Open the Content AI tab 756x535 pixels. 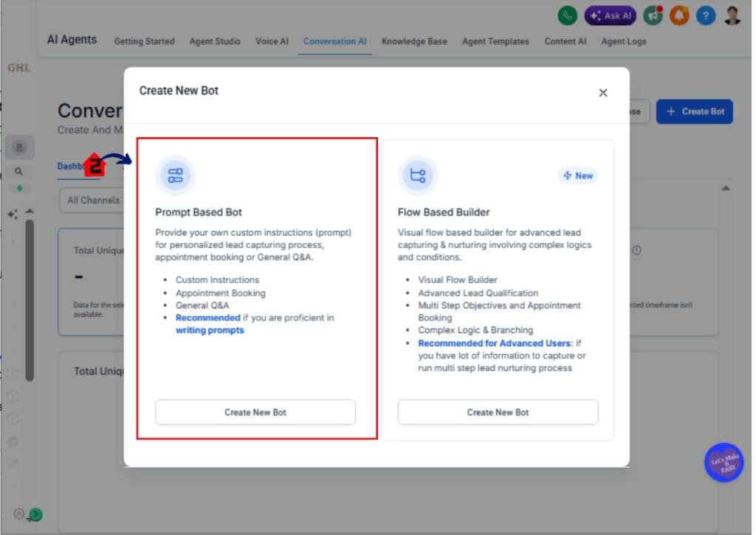[x=566, y=41]
